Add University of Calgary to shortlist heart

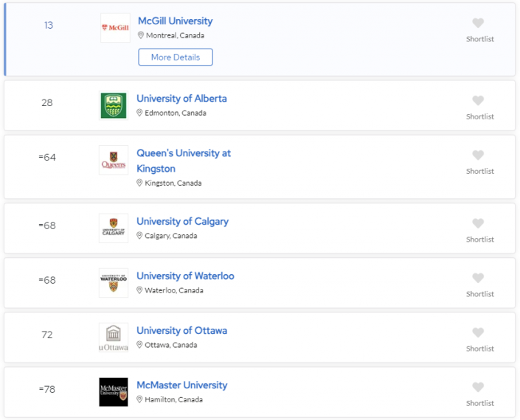tap(478, 223)
